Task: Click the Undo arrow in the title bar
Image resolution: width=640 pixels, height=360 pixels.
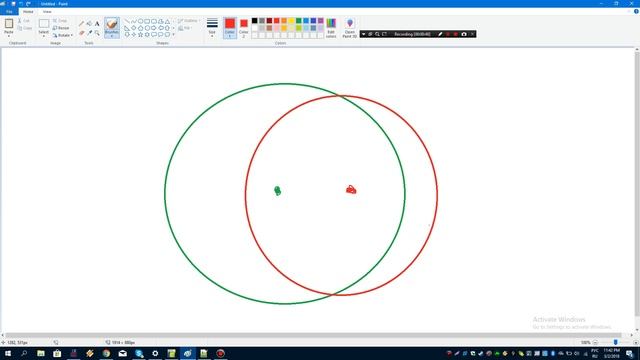Action: pyautogui.click(x=21, y=4)
